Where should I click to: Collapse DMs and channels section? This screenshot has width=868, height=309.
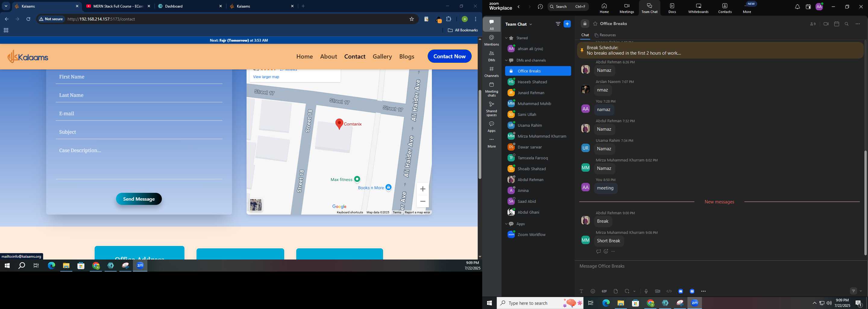(x=506, y=60)
